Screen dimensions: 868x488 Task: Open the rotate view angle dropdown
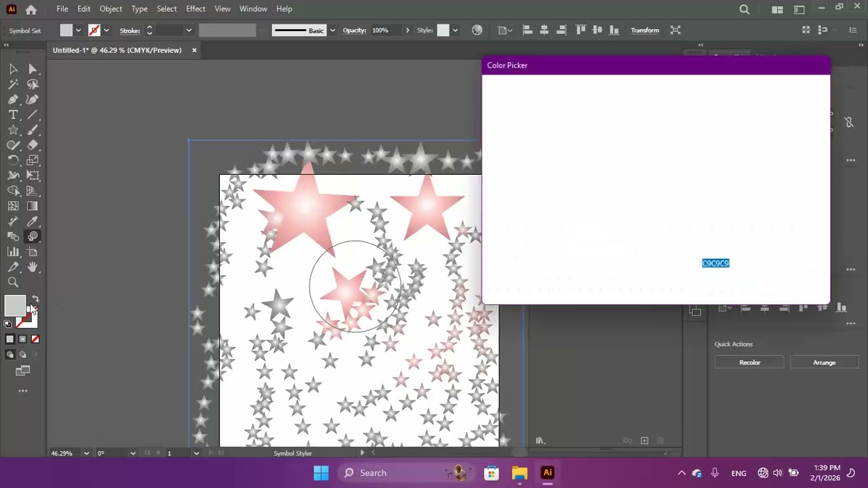tap(132, 453)
